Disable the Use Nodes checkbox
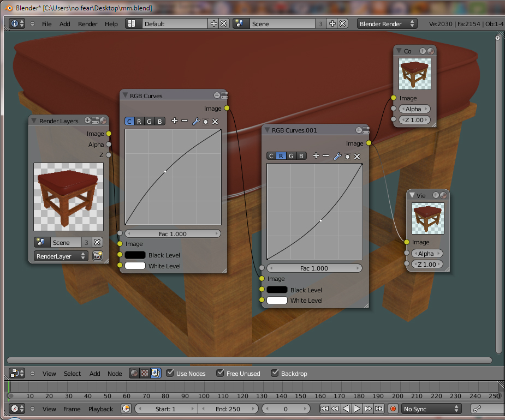Screen dimensions: 505x420 tap(170, 373)
